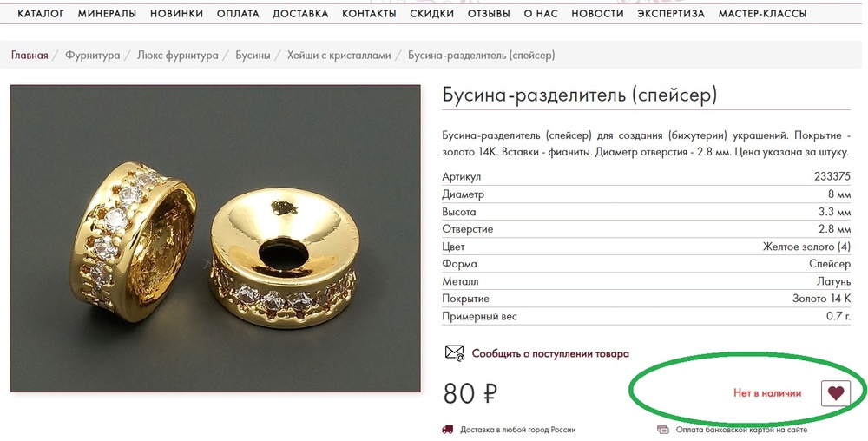Enlarge the gold spacer bead photo
The height and width of the screenshot is (441, 868).
(x=215, y=239)
